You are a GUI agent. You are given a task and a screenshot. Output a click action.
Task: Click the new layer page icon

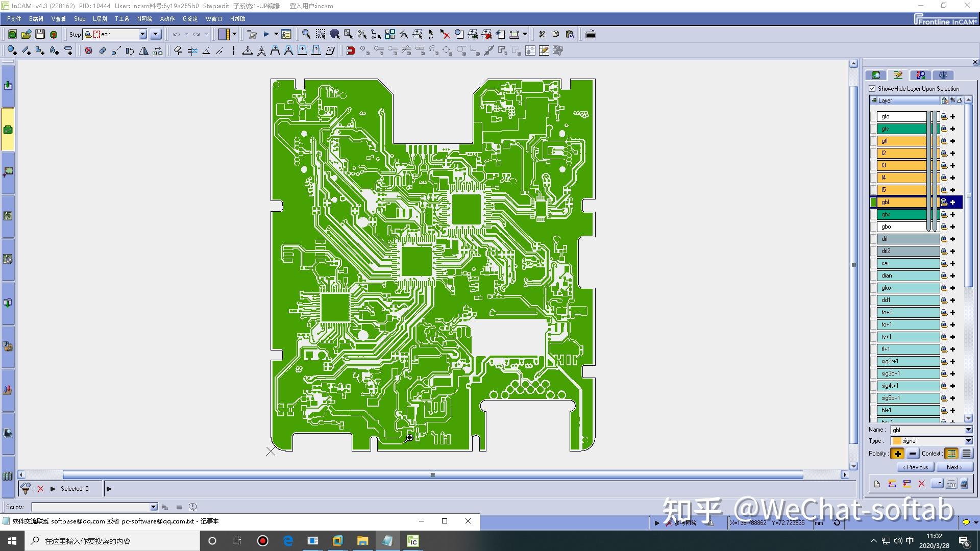click(877, 484)
